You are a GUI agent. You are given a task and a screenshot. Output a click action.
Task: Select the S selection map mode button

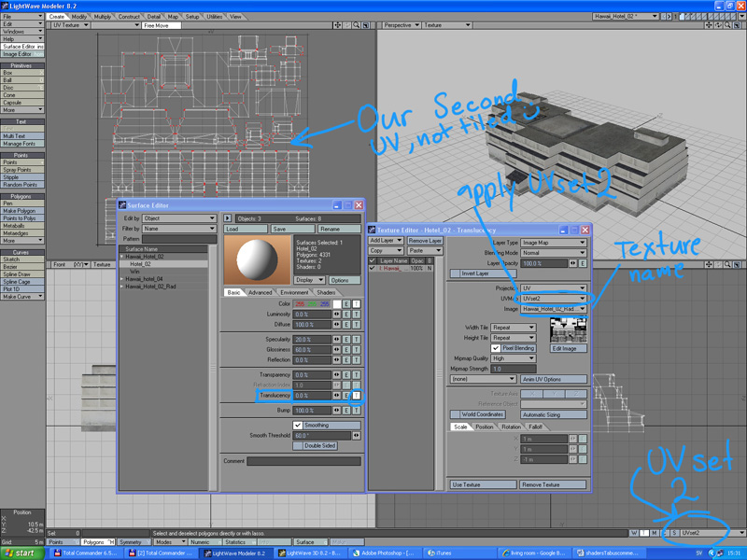click(674, 533)
